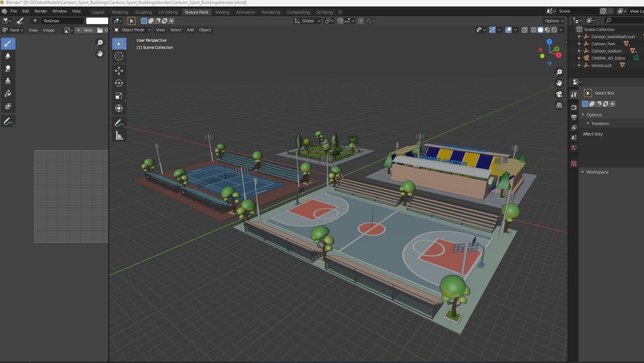Activate the viewport Annotate tool
This screenshot has width=644, height=363.
pos(119,123)
